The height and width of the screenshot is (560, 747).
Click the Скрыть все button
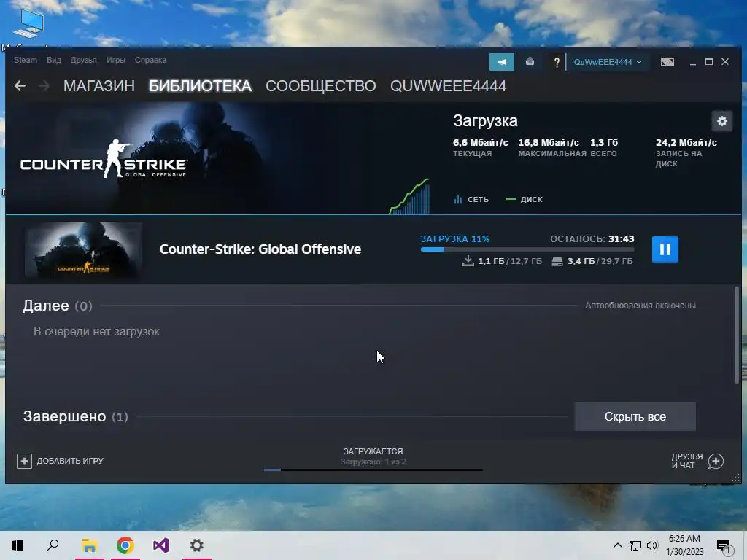point(635,416)
